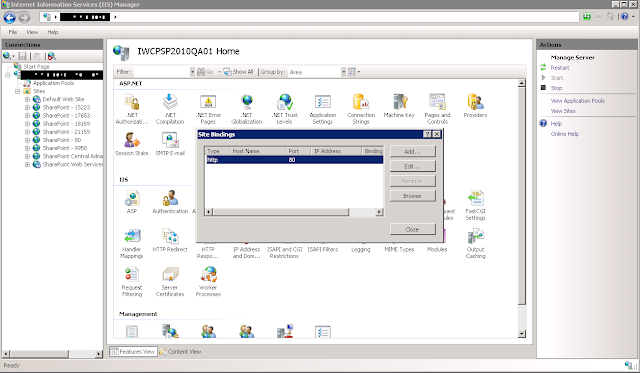Click the Add... button in Site Bindings

[x=412, y=151]
